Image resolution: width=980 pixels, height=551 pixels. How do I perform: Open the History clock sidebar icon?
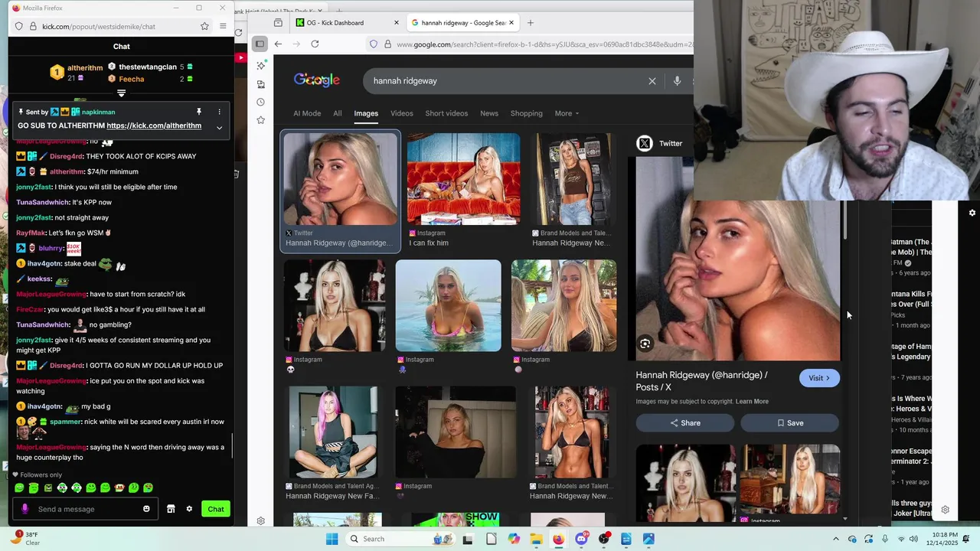pyautogui.click(x=261, y=102)
